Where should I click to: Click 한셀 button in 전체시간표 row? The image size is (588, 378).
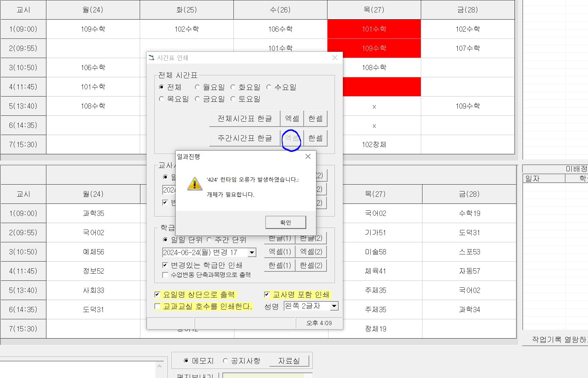pyautogui.click(x=316, y=118)
